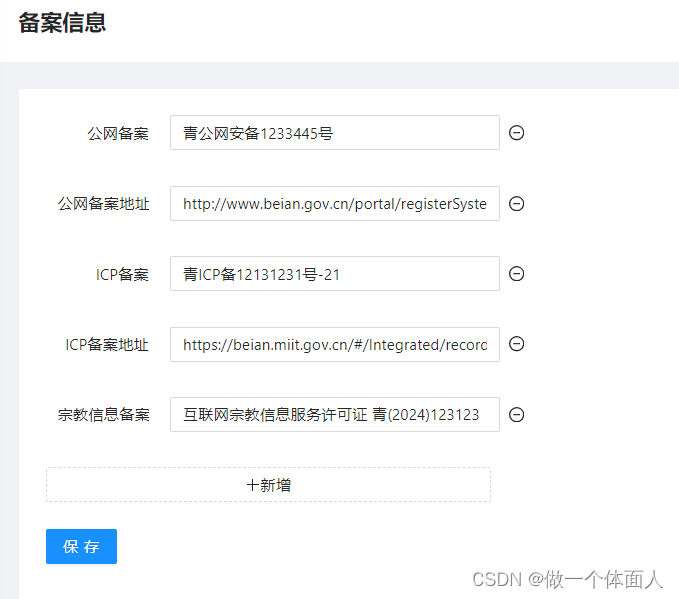The width and height of the screenshot is (679, 599).
Task: Focus the 公网备案地址 URL input field
Action: (335, 204)
